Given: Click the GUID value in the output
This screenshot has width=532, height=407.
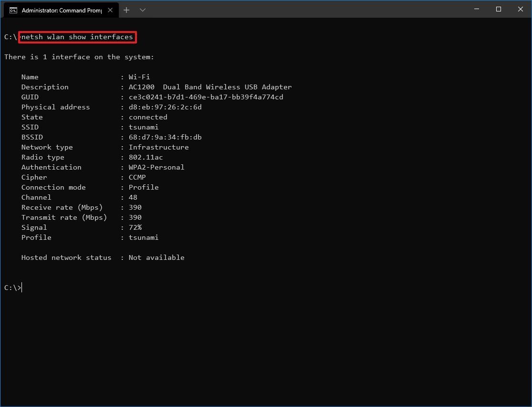Looking at the screenshot, I should (x=206, y=97).
